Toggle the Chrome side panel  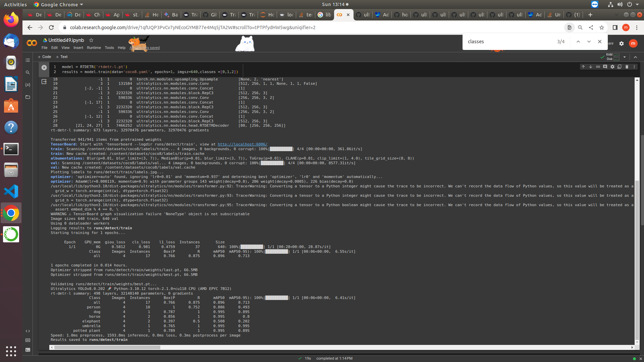pos(615,27)
